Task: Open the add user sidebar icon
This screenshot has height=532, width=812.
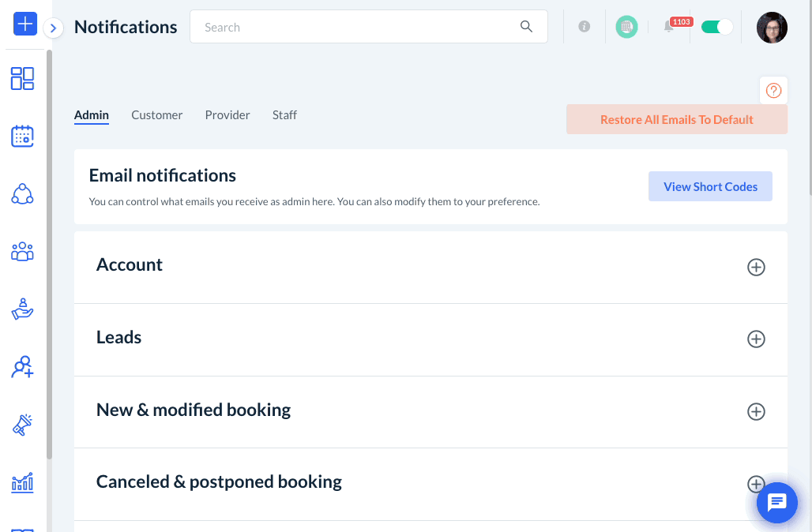Action: point(22,367)
